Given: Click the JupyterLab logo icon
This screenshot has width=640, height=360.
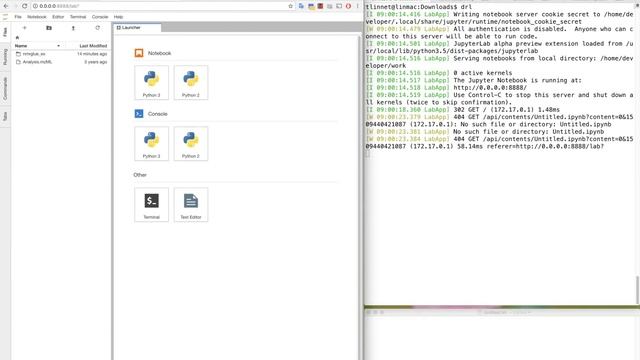Looking at the screenshot, I should tap(5, 17).
